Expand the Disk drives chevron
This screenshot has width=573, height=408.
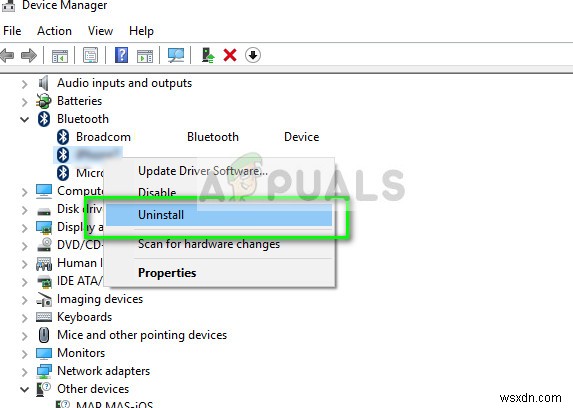[24, 210]
